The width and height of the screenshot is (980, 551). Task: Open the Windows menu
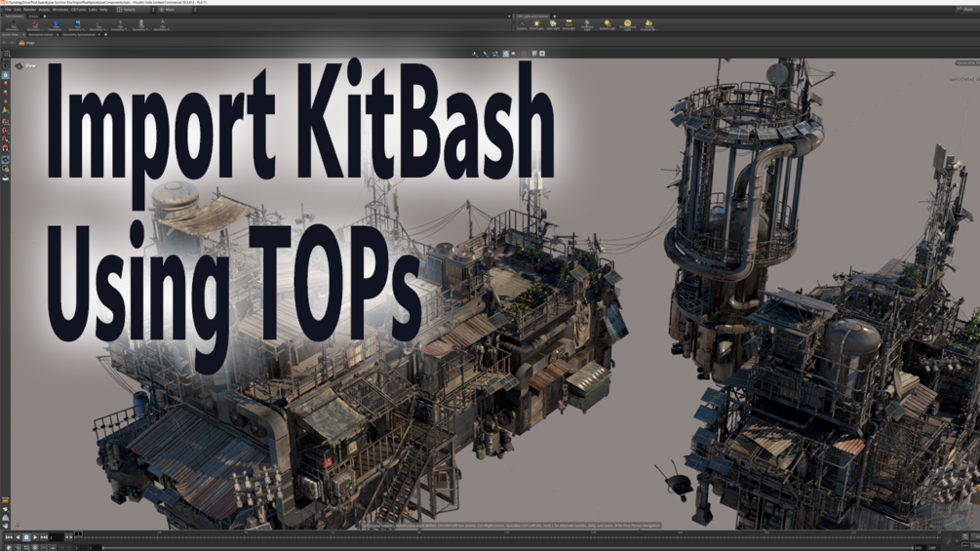pyautogui.click(x=60, y=10)
